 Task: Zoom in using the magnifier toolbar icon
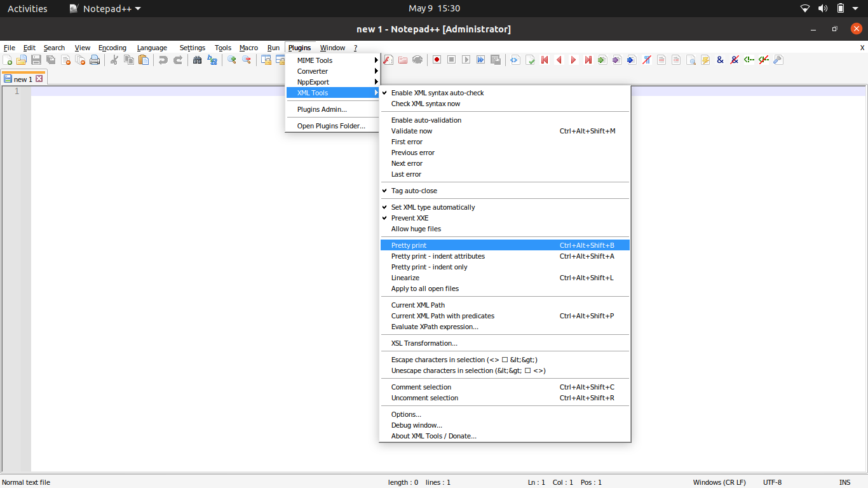(x=231, y=60)
